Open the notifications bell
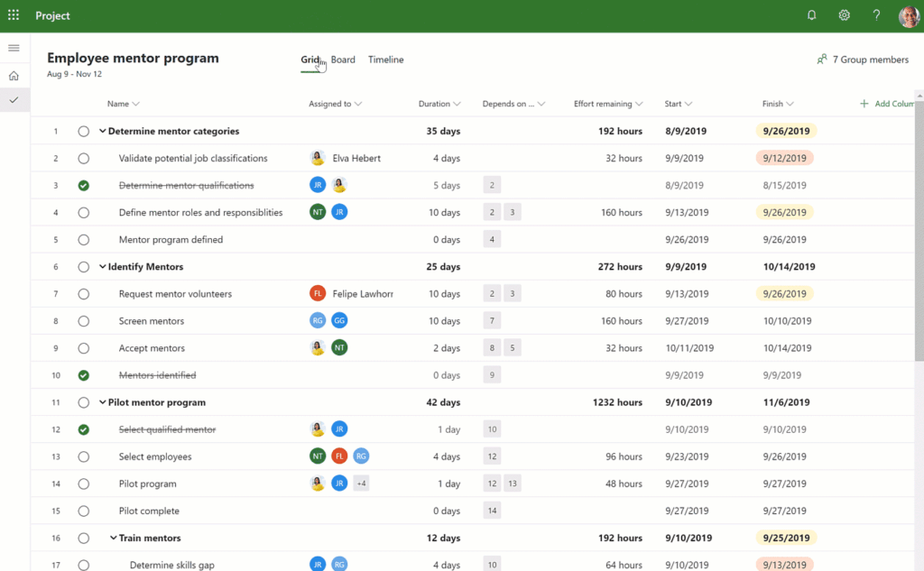 click(811, 15)
